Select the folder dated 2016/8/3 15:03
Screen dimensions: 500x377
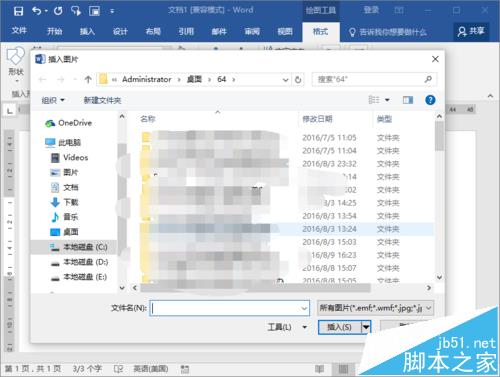[x=287, y=242]
